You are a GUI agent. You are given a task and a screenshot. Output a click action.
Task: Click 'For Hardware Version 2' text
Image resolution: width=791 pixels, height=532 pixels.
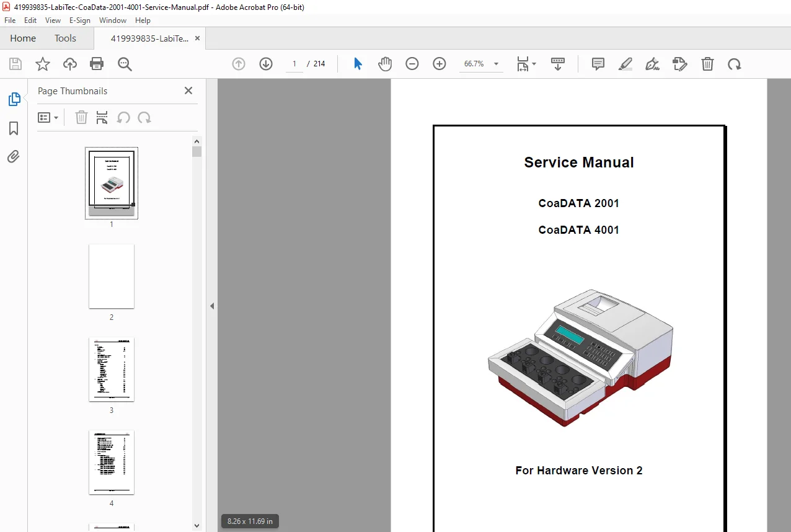[x=579, y=471]
